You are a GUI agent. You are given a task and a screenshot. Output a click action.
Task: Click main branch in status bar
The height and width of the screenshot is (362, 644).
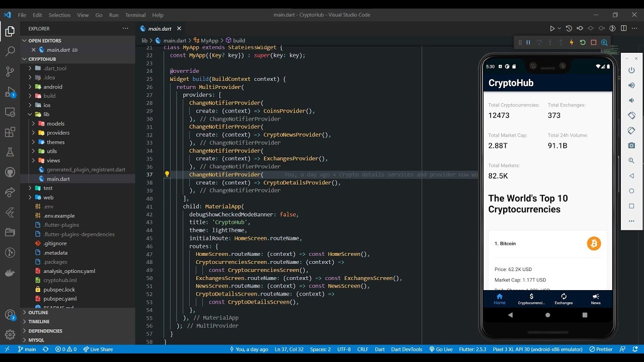coord(27,349)
